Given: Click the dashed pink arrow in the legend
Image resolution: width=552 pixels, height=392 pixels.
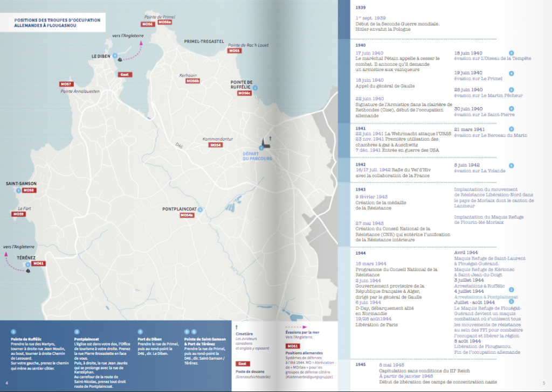Looking at the screenshot, I should pyautogui.click(x=296, y=327).
